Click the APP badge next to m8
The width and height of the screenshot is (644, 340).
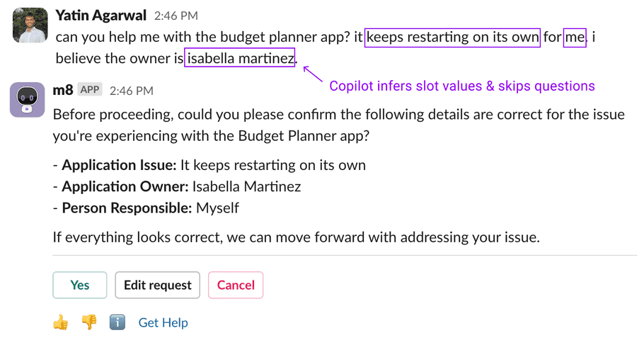click(x=90, y=90)
